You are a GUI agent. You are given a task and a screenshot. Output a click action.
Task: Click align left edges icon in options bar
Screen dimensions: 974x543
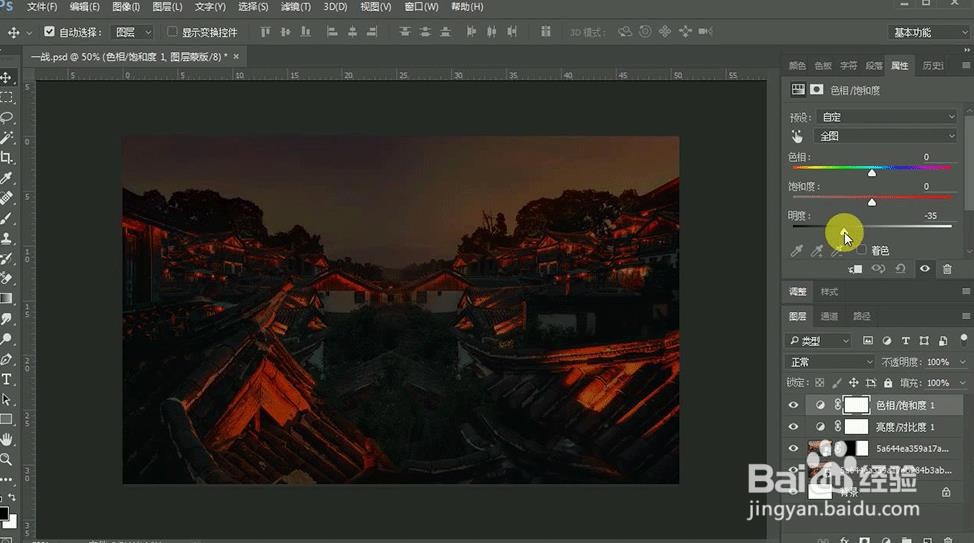[332, 32]
